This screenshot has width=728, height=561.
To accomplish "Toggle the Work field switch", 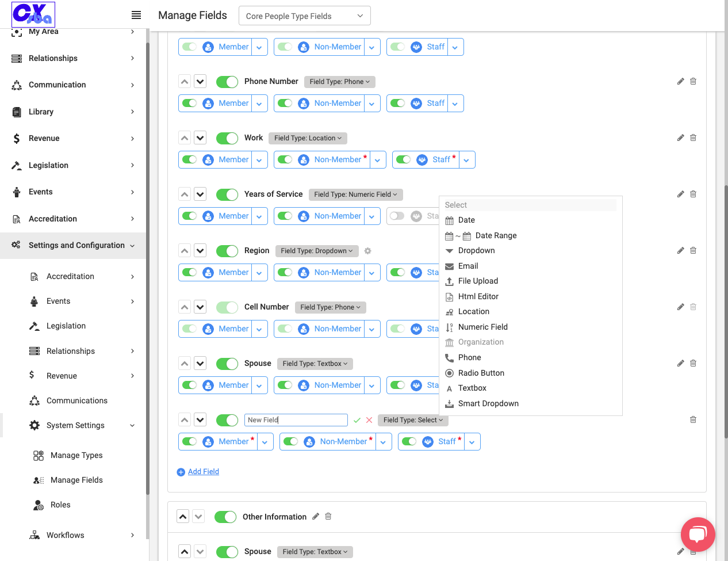I will click(x=227, y=138).
